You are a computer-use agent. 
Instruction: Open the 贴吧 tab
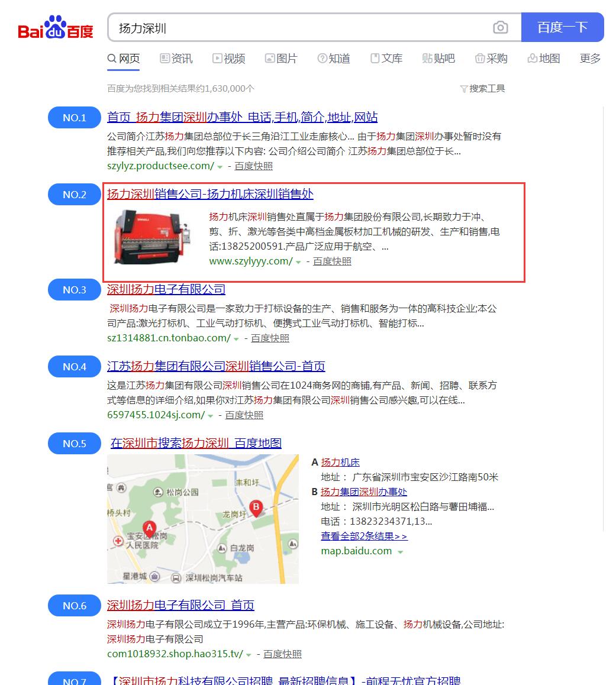coord(438,59)
